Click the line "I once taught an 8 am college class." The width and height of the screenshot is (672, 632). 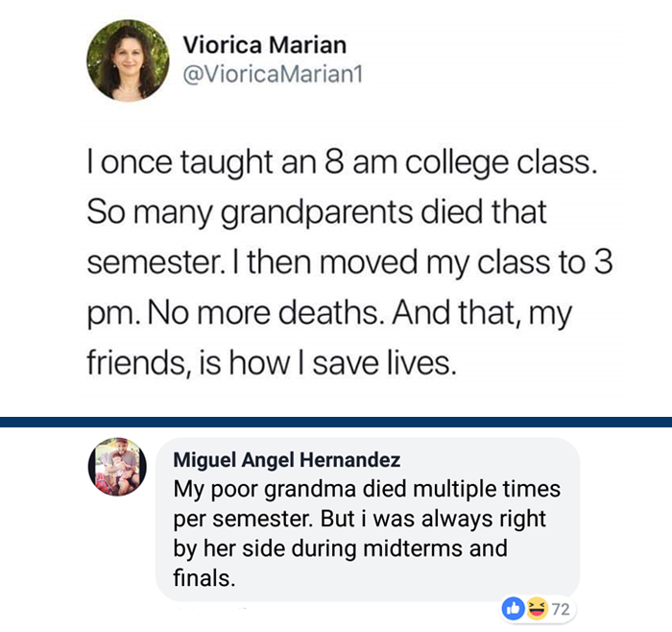[343, 165]
